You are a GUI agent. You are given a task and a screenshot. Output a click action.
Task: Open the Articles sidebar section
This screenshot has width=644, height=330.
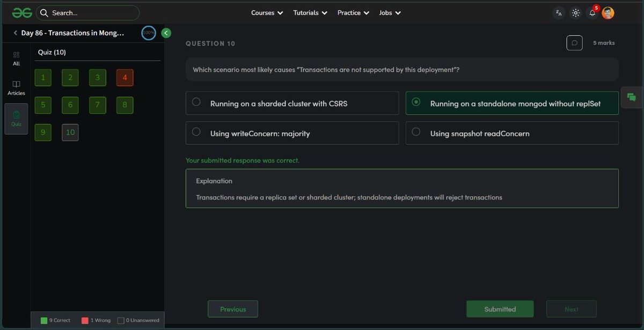pyautogui.click(x=16, y=88)
